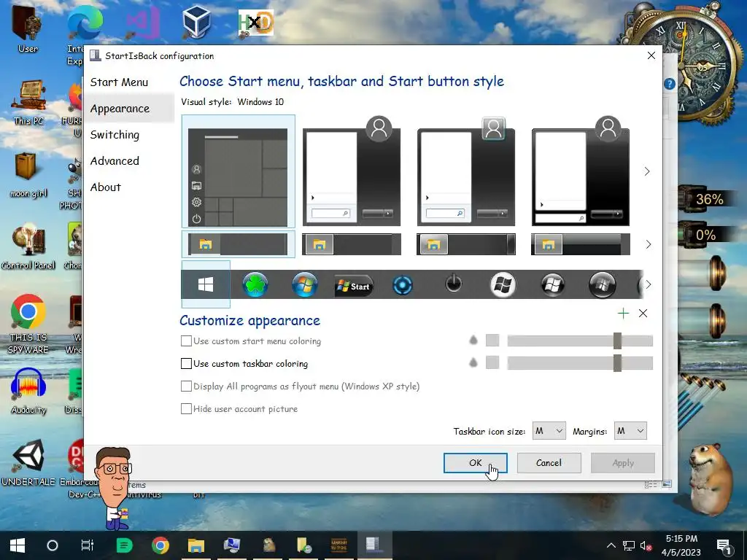Open the network tray icon
The image size is (747, 560).
[629, 545]
